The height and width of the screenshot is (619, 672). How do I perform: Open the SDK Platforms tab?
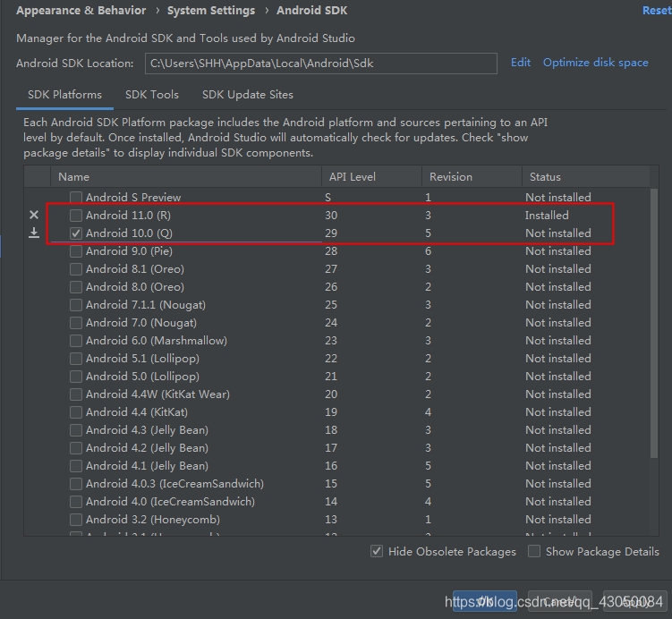(x=64, y=95)
